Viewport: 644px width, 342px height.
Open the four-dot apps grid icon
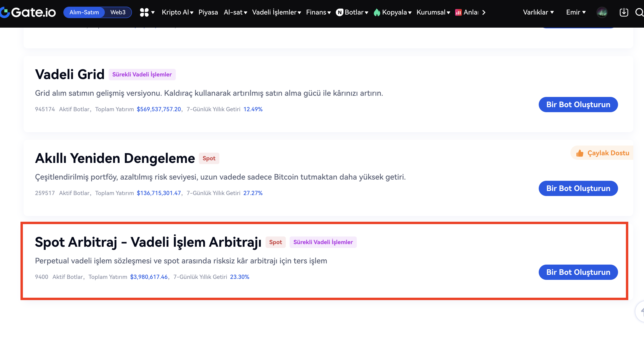coord(144,12)
